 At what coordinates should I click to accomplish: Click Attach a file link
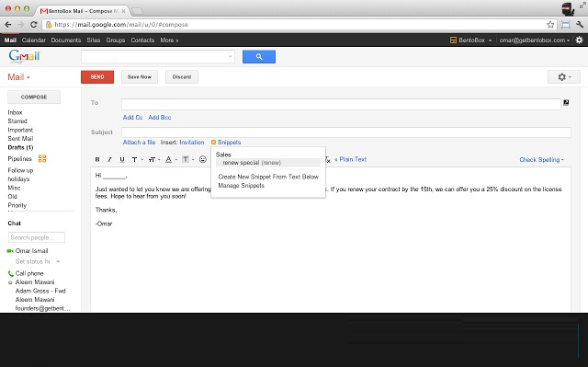pyautogui.click(x=139, y=143)
